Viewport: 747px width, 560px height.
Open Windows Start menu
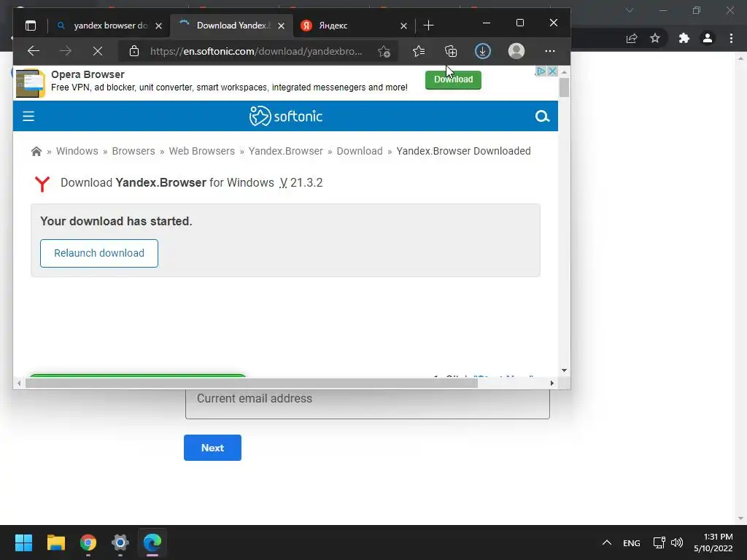coord(23,542)
